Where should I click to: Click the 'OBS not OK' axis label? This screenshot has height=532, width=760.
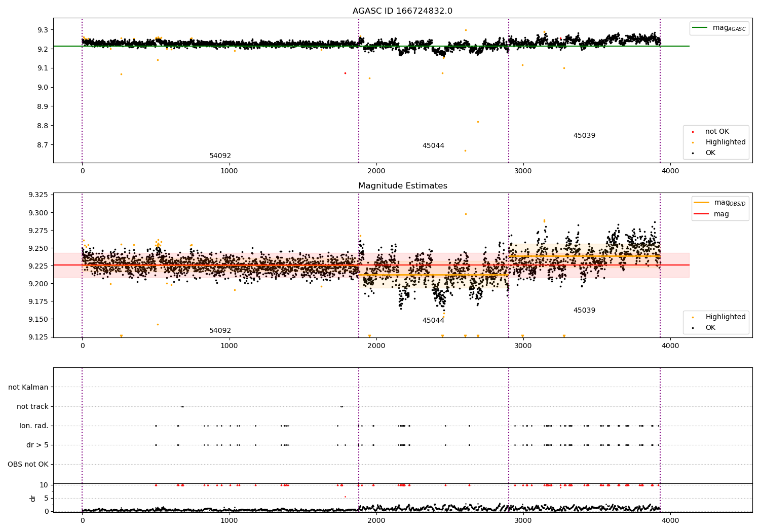tap(28, 464)
